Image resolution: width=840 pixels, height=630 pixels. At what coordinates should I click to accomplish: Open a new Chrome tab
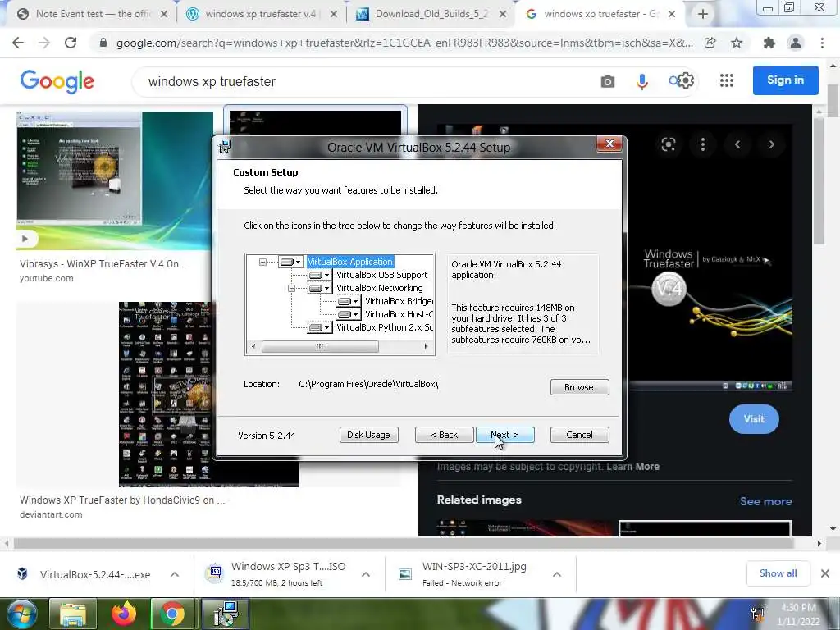tap(703, 15)
